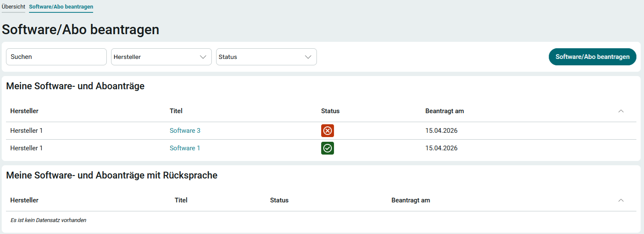Image resolution: width=644 pixels, height=234 pixels.
Task: Open the Status filter dropdown
Action: 266,57
